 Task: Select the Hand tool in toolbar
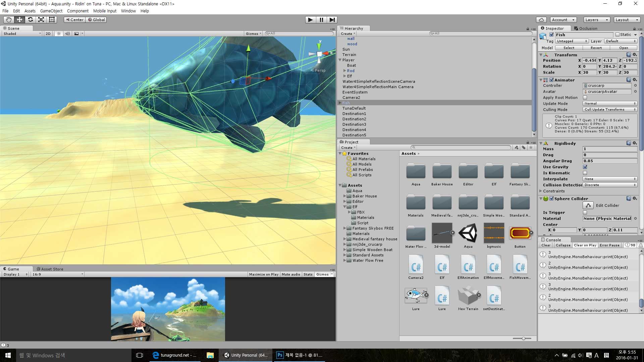8,20
